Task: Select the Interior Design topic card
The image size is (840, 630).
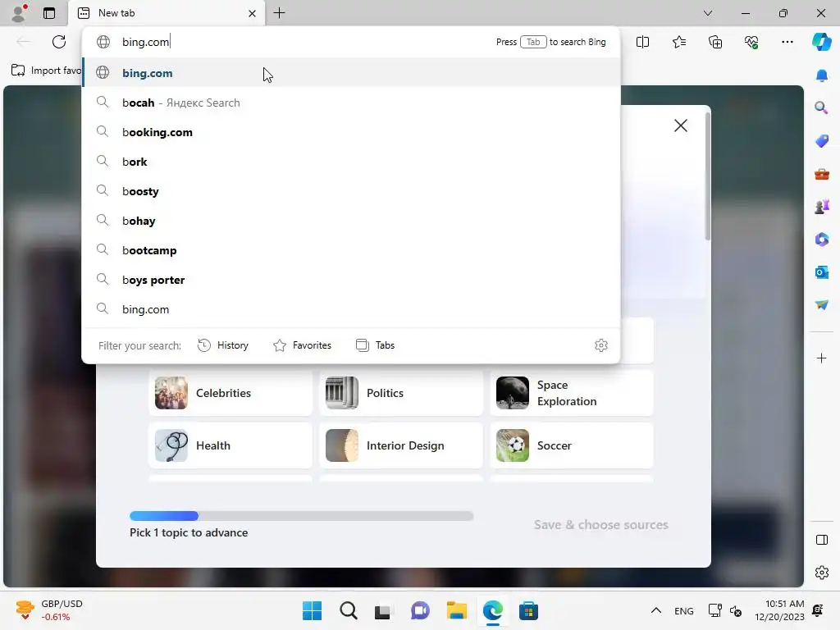Action: click(x=400, y=445)
